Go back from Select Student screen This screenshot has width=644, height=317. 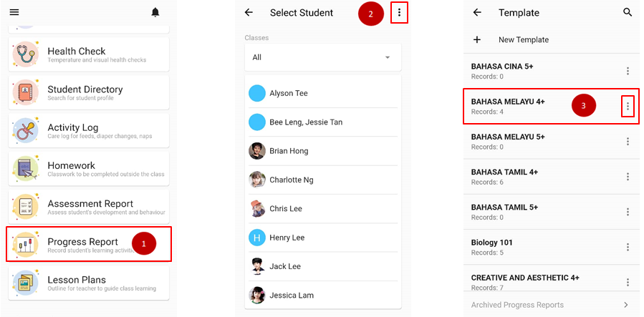click(x=249, y=12)
